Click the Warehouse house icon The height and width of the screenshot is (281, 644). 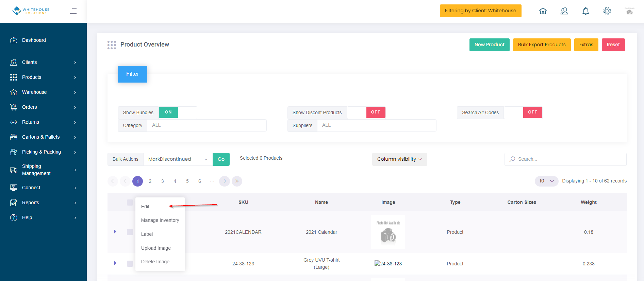[x=14, y=92]
